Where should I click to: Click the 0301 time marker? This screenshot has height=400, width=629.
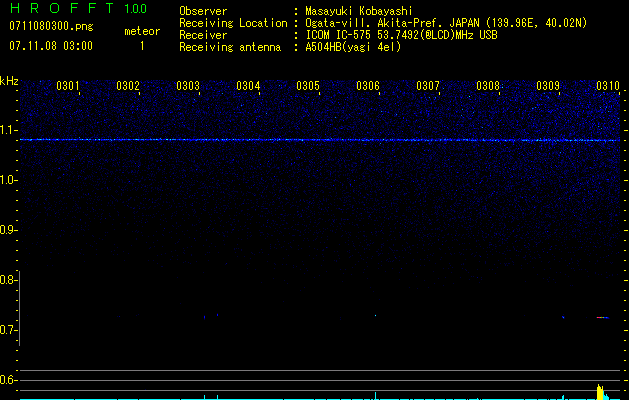pos(68,86)
